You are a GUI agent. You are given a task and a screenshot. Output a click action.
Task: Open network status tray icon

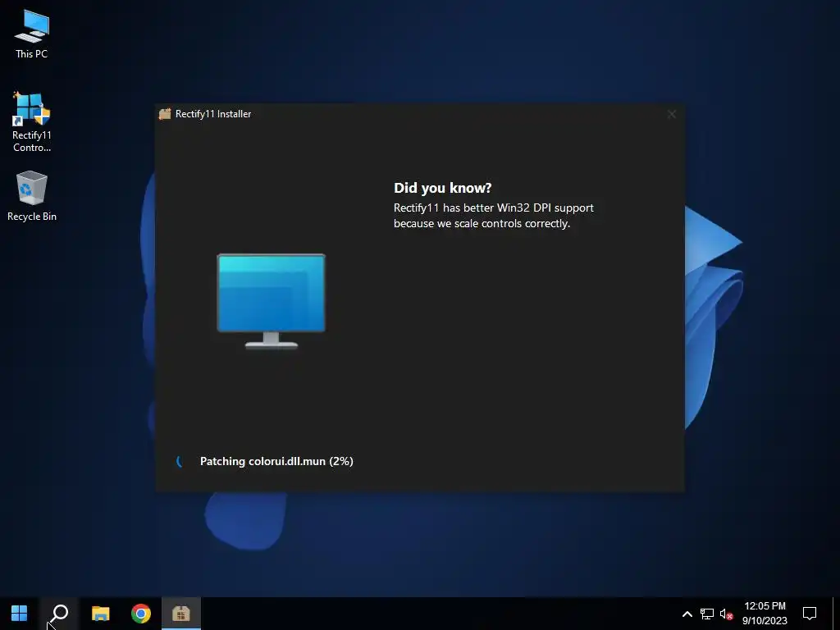click(706, 614)
